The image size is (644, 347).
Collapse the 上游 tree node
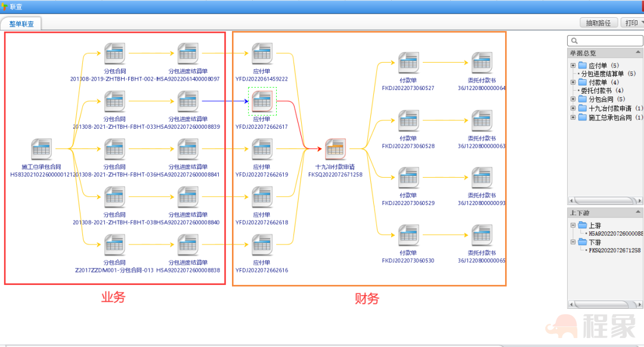573,225
